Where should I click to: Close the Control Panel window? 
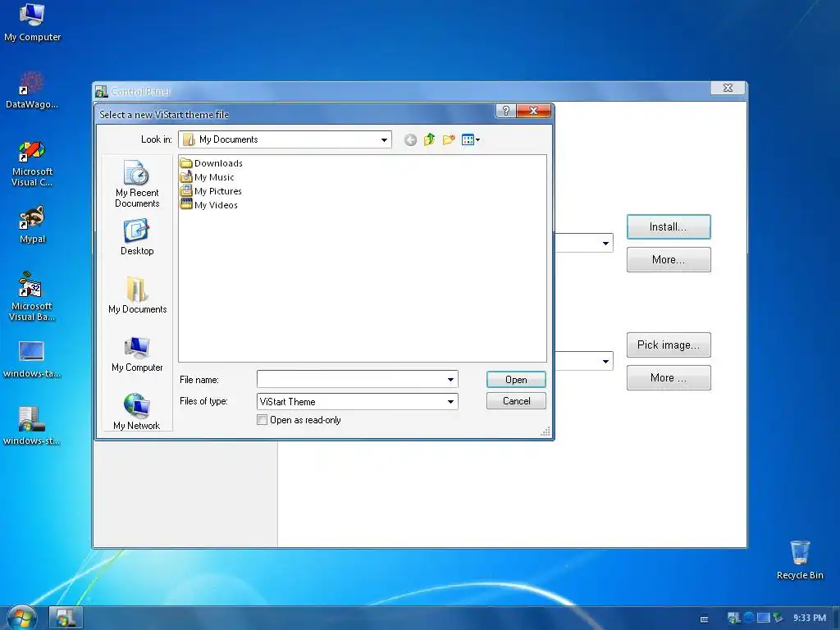coord(728,88)
